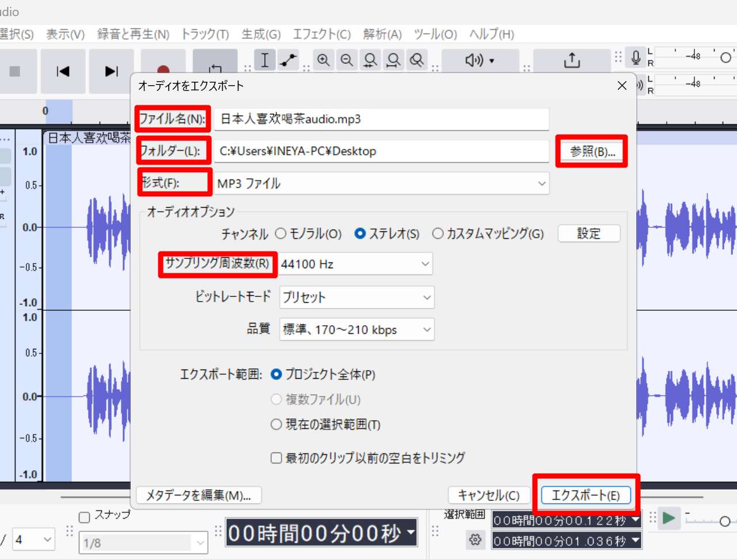This screenshot has width=737, height=560.
Task: Open the エフェクト menu
Action: coord(322,35)
